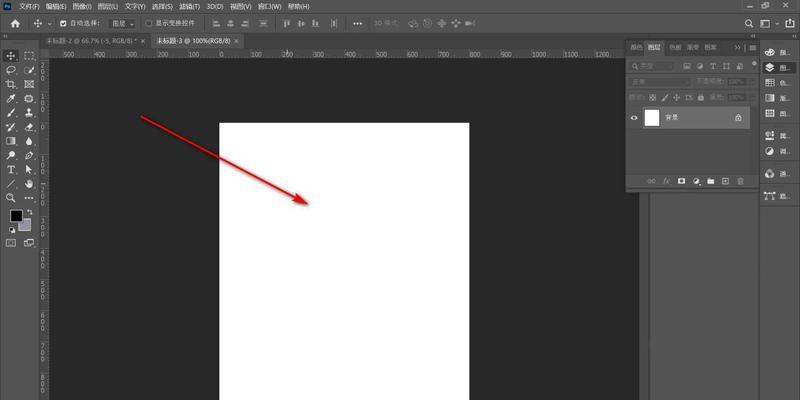Image resolution: width=800 pixels, height=400 pixels.
Task: Select the Path Selection arrow tool
Action: 29,169
